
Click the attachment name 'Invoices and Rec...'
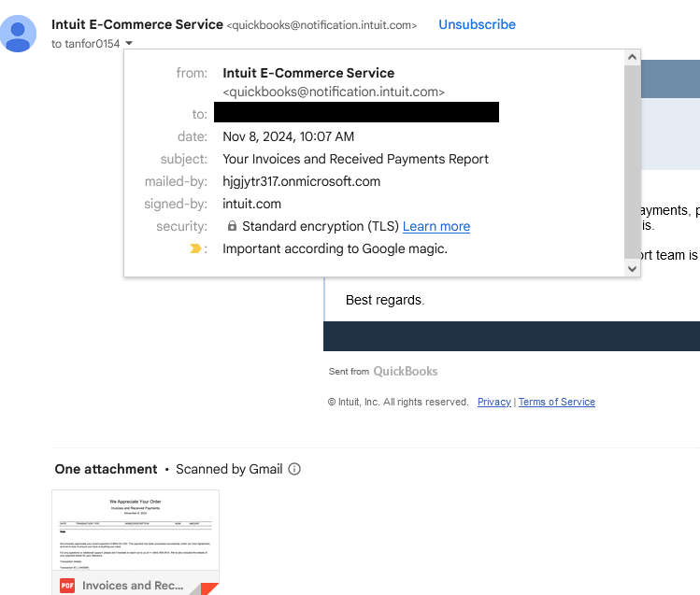[133, 585]
